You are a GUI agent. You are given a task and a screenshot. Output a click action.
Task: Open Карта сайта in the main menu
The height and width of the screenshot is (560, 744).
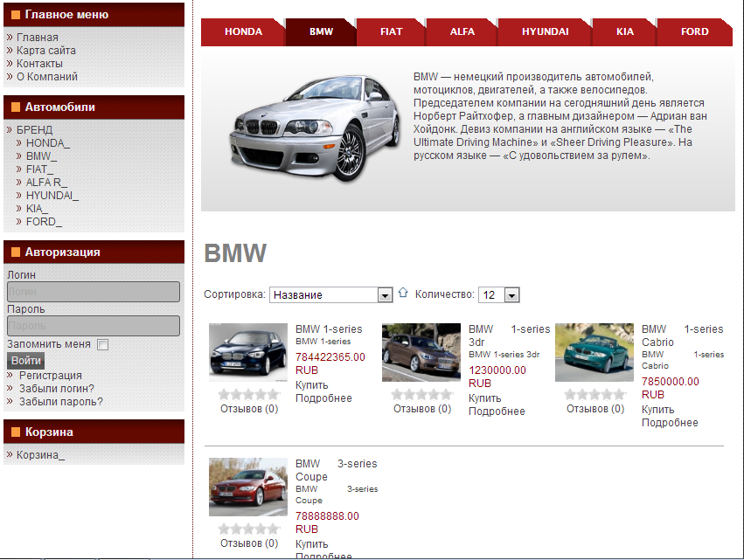coord(45,51)
